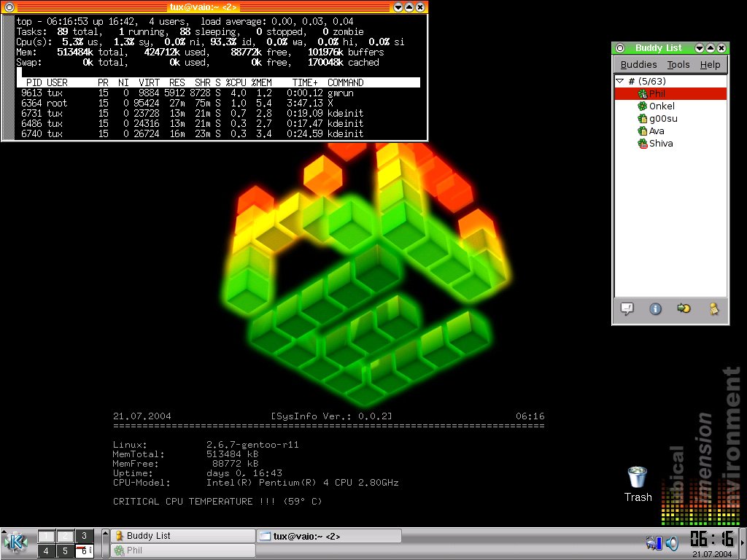Screen dimensions: 747x560
Task: Select buddy g00su in the list
Action: coord(663,119)
